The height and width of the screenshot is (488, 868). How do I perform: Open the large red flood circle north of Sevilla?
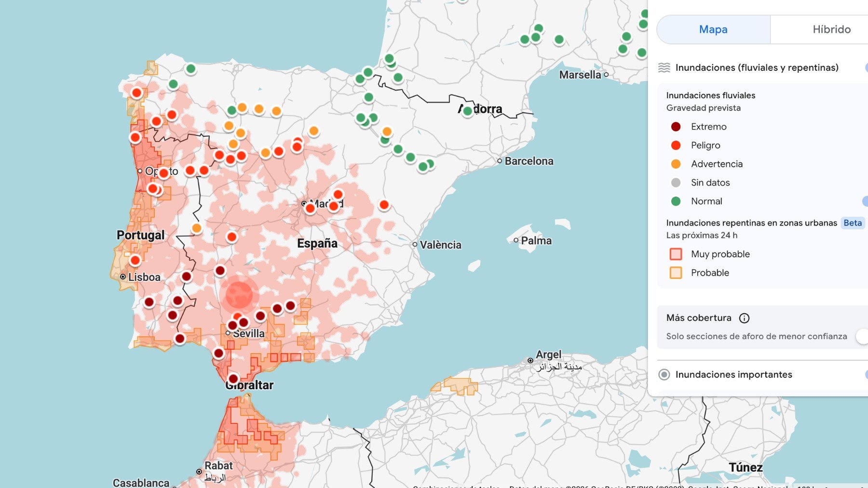[x=239, y=295]
